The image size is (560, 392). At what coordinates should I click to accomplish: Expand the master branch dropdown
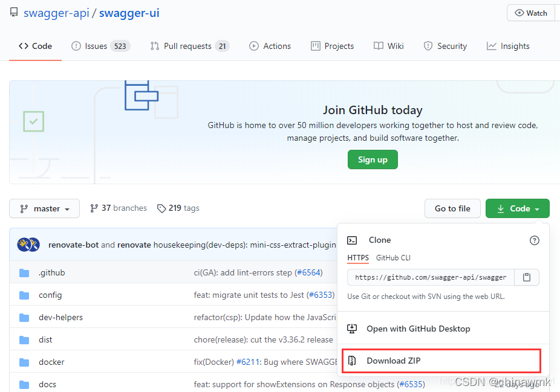(x=44, y=208)
